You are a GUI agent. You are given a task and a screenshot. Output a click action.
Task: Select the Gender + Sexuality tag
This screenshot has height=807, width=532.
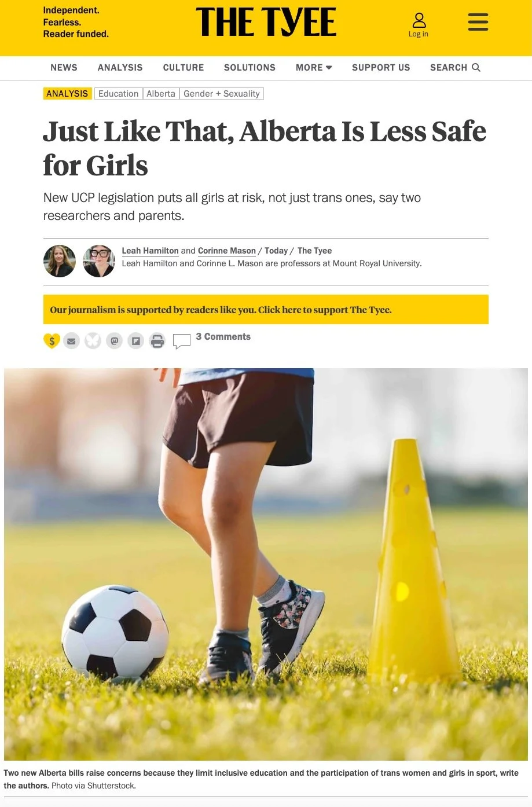(x=222, y=94)
